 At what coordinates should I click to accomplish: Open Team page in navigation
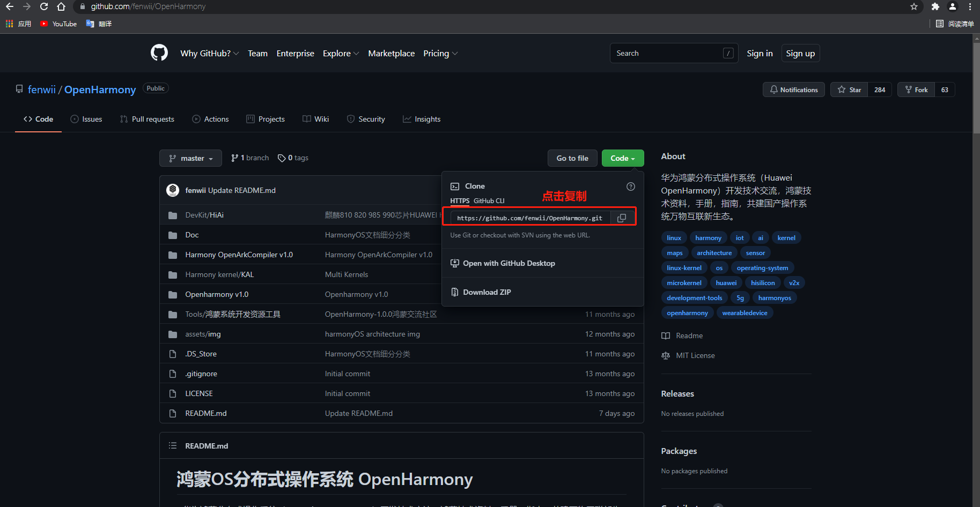(x=257, y=53)
